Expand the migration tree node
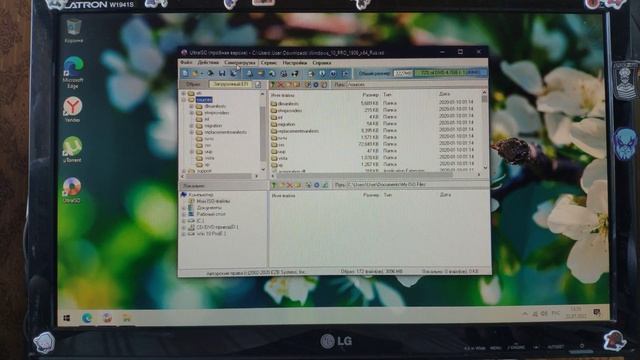Viewport: 640px width, 360px height. (x=191, y=126)
